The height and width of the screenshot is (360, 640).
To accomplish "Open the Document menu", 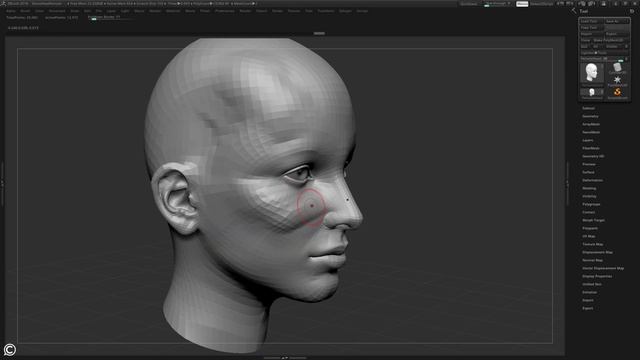I will [x=57, y=11].
